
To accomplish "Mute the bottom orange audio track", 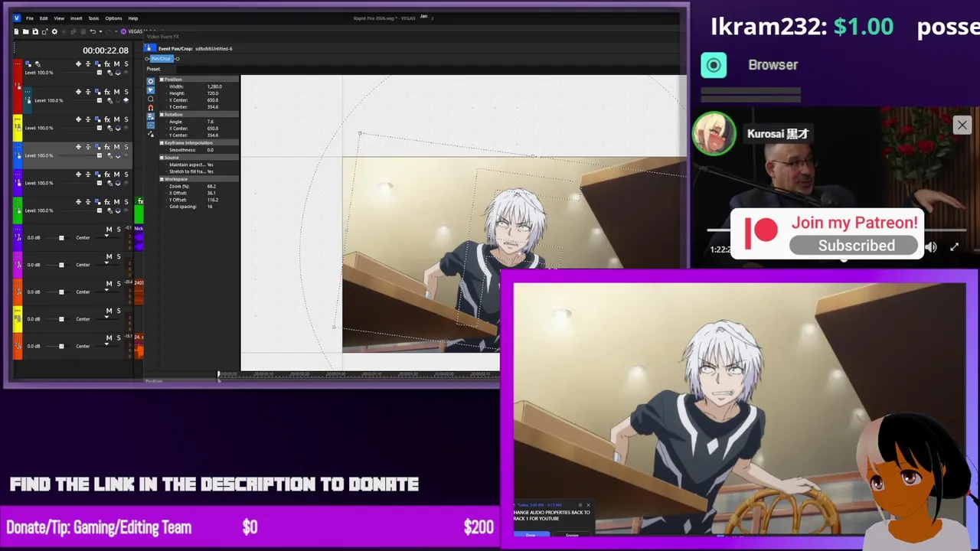I will (109, 337).
